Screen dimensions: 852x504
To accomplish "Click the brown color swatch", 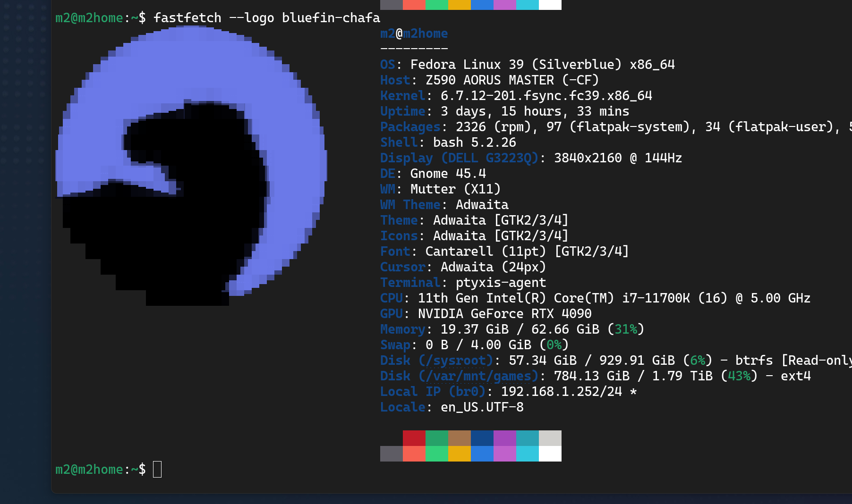I will click(x=460, y=438).
